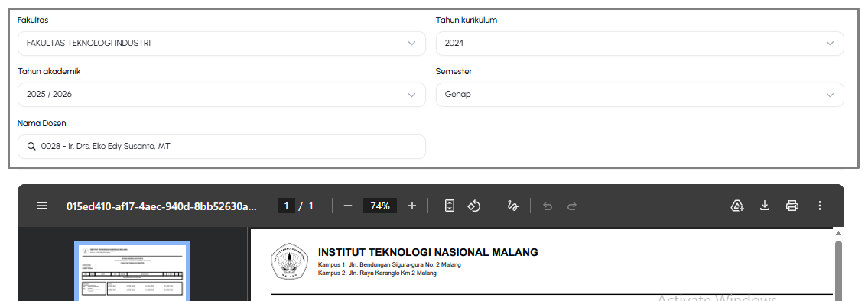Click the institute logo in PDF header
This screenshot has height=301, width=868.
(289, 261)
